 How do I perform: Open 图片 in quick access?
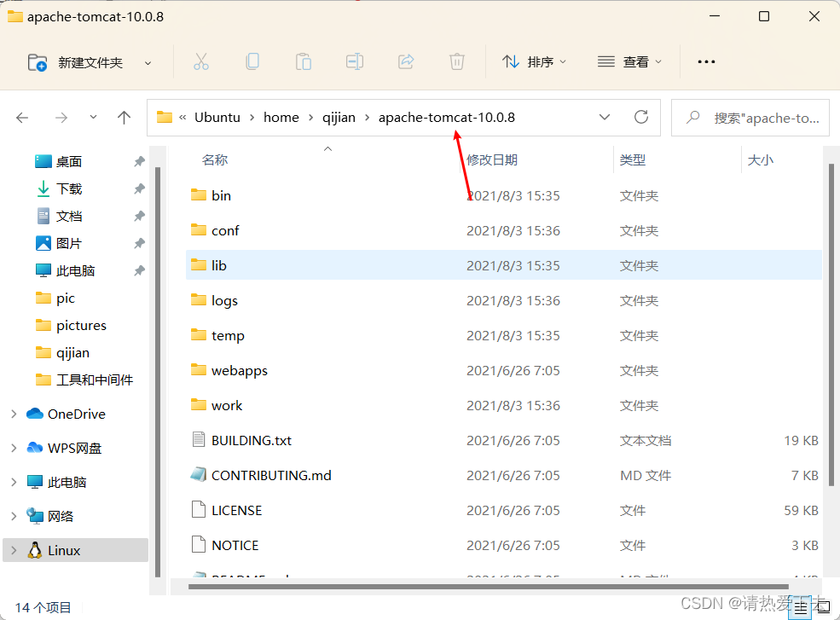point(69,243)
